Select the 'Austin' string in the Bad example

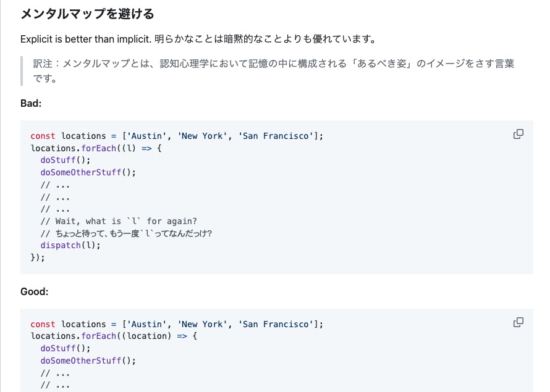click(146, 136)
